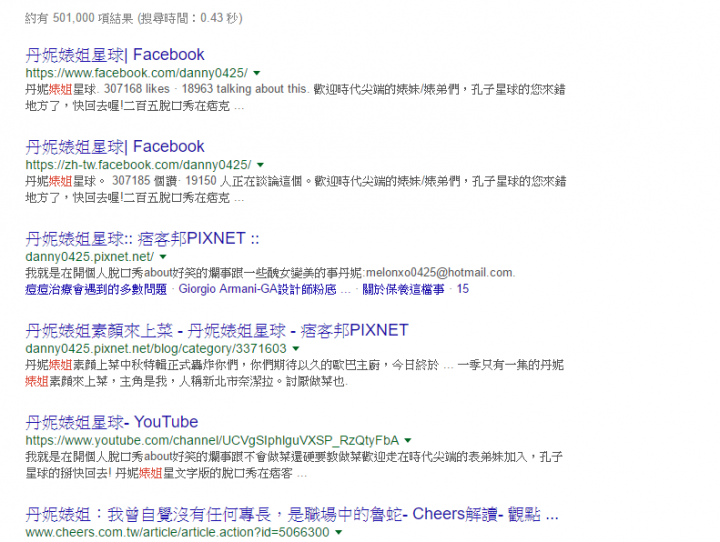Viewport: 720px width, 542px height.
Task: Click the sitelink number 15
Action: coord(463,289)
